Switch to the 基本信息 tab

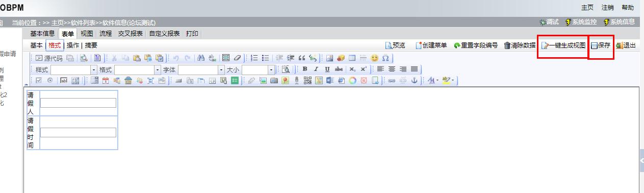[x=42, y=34]
